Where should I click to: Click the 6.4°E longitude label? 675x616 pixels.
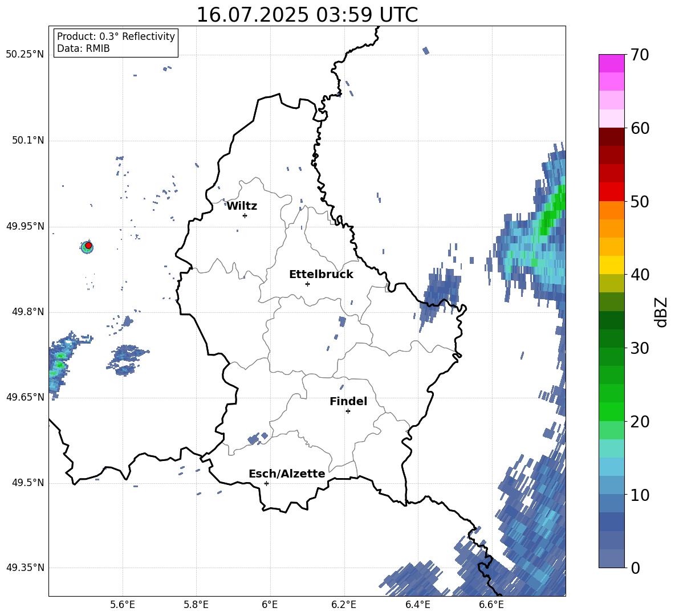click(x=418, y=605)
